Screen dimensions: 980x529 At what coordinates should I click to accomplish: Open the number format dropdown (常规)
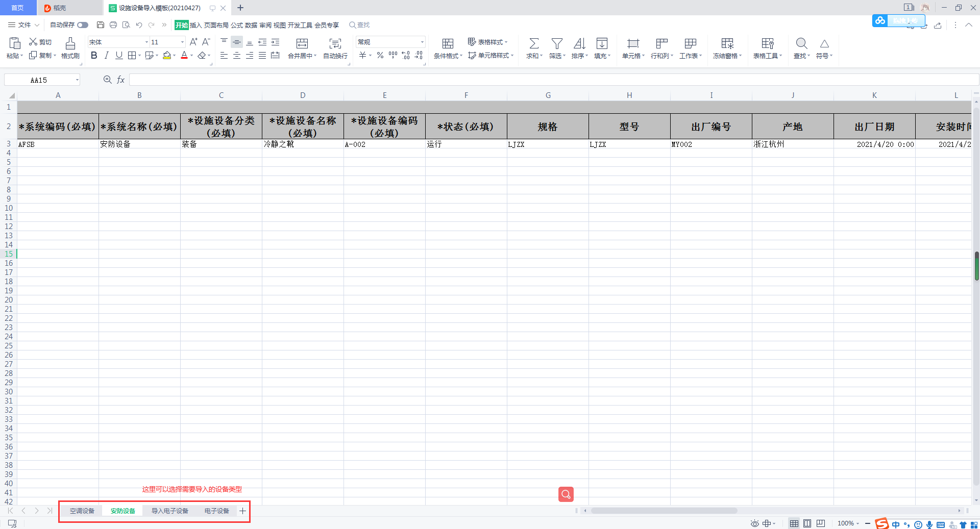pyautogui.click(x=422, y=42)
